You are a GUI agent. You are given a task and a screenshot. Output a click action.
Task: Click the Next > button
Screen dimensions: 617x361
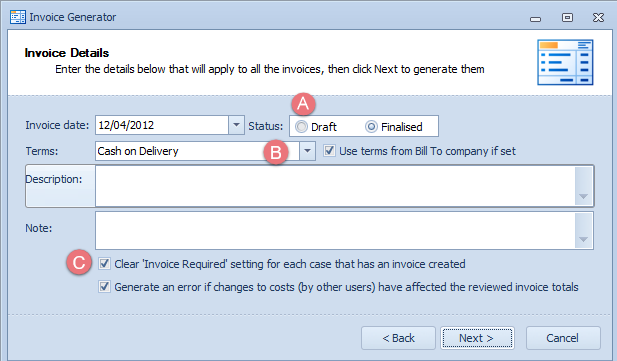click(477, 338)
